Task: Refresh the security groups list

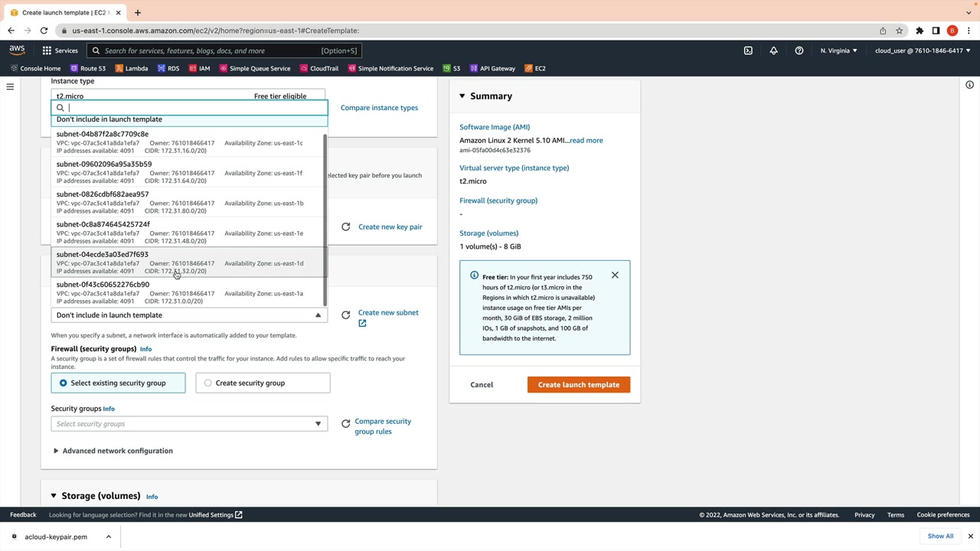Action: coord(346,423)
